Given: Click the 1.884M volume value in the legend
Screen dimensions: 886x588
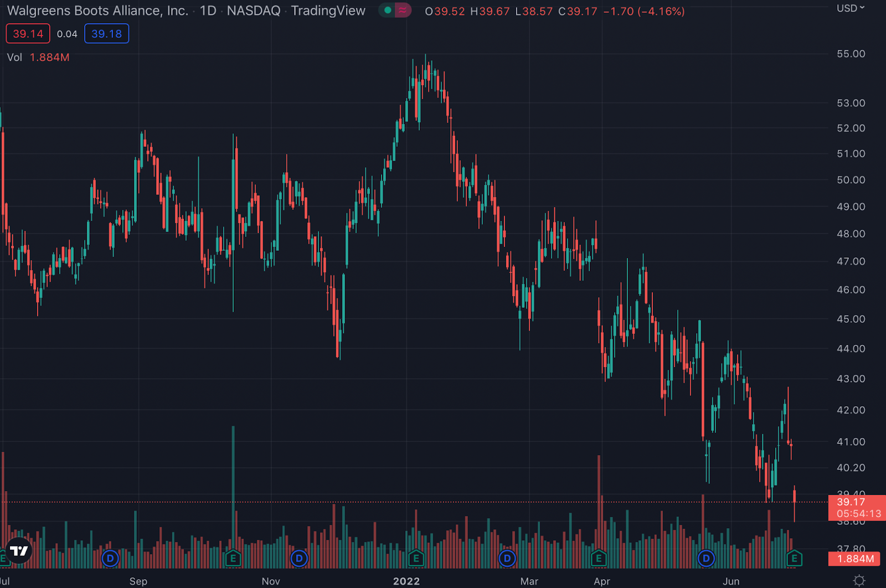Looking at the screenshot, I should click(x=49, y=58).
